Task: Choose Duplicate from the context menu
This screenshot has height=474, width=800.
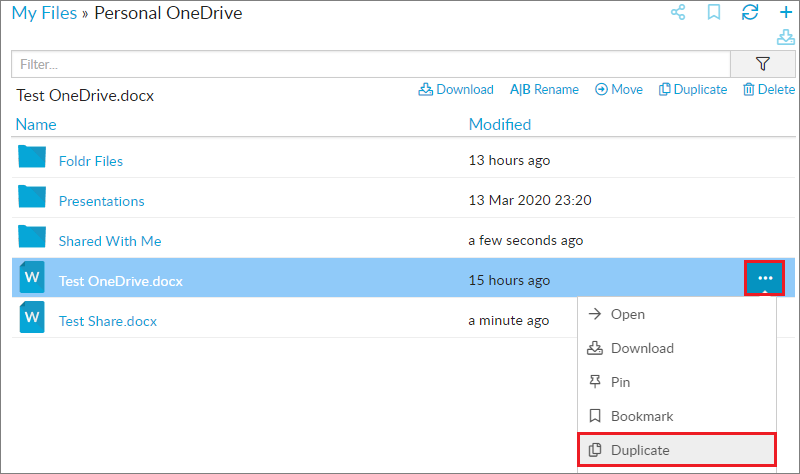Action: 677,450
